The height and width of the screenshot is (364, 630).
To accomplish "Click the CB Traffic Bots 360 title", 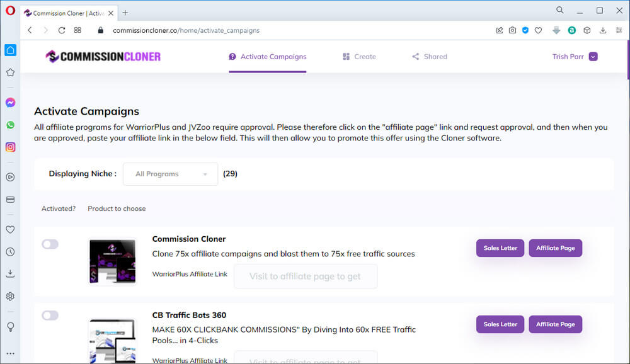I will pyautogui.click(x=189, y=316).
